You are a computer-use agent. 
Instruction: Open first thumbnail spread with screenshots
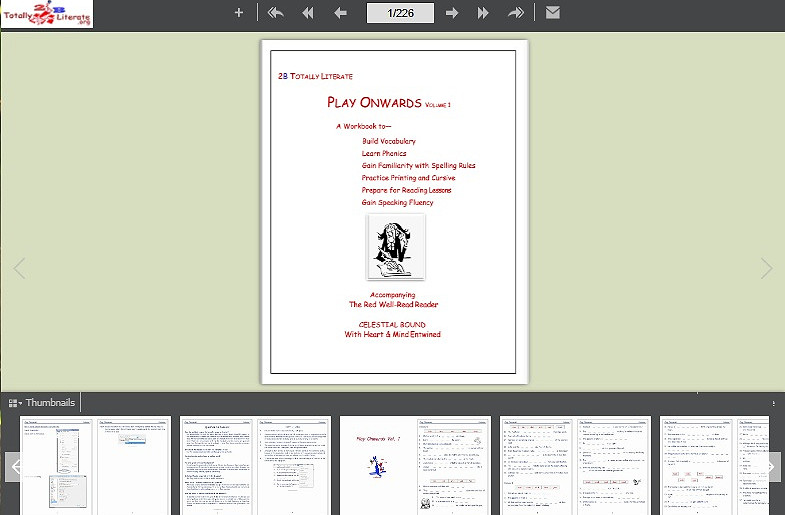(x=95, y=465)
